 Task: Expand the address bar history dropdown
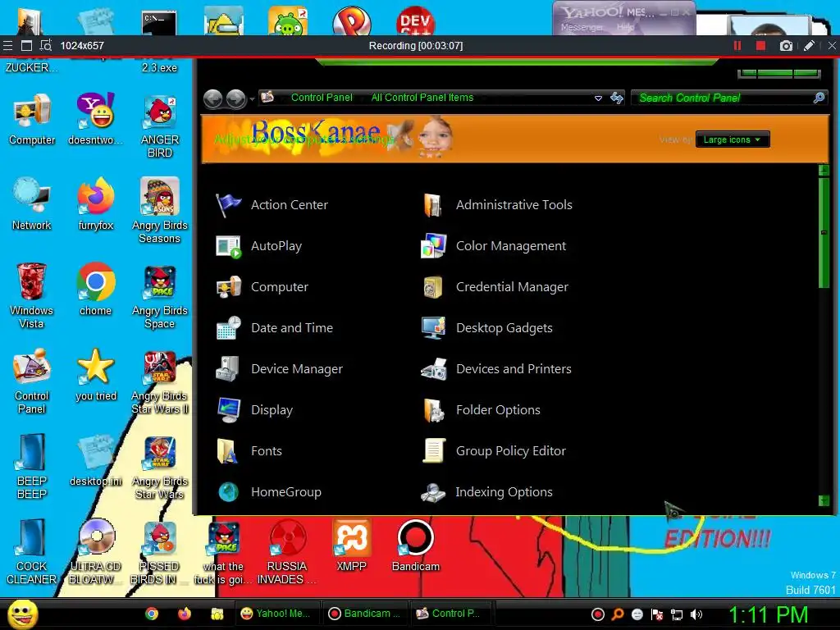[x=598, y=98]
